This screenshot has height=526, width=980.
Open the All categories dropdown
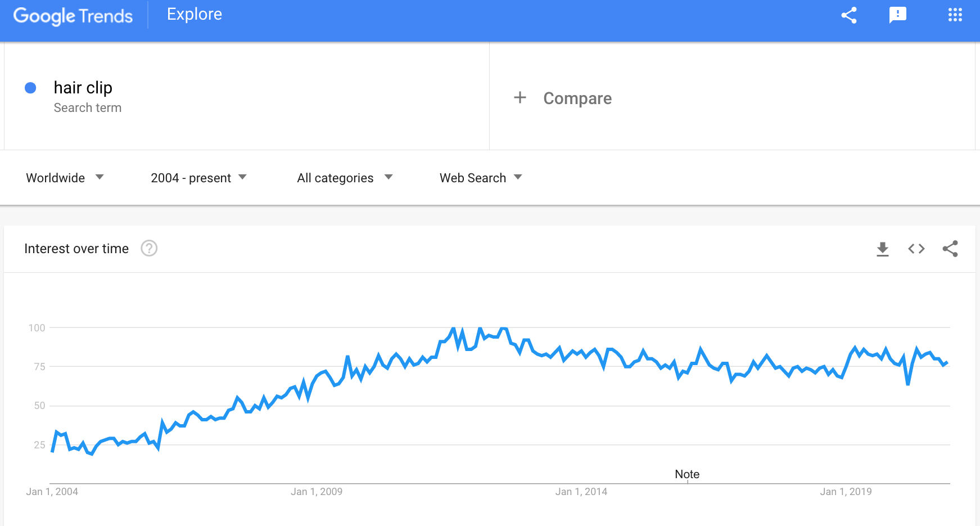point(345,178)
